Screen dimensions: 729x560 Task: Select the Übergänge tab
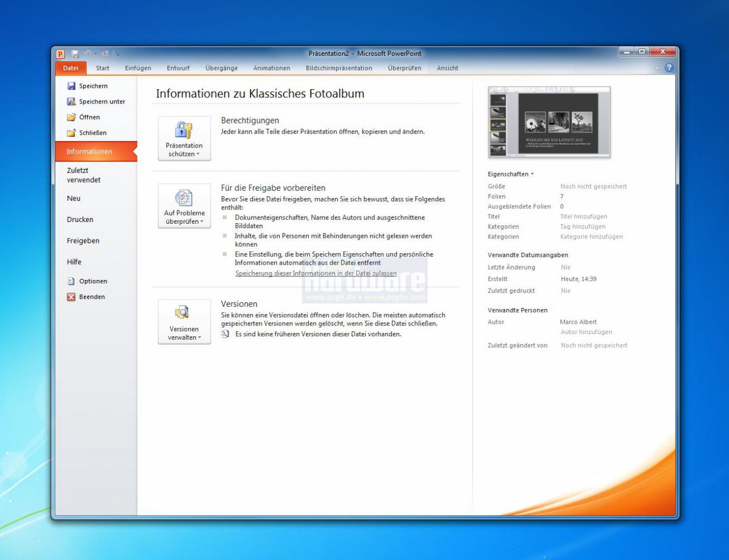222,68
